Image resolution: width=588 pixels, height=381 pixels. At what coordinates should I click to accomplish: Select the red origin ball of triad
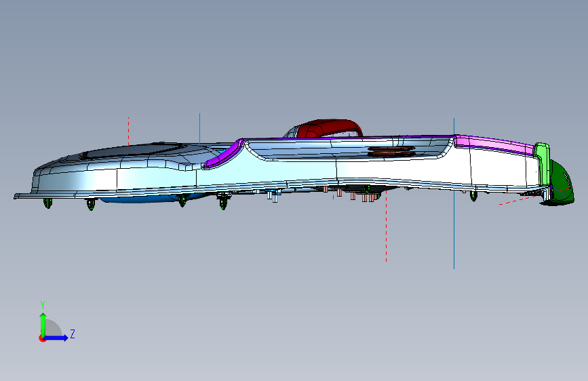click(x=42, y=338)
